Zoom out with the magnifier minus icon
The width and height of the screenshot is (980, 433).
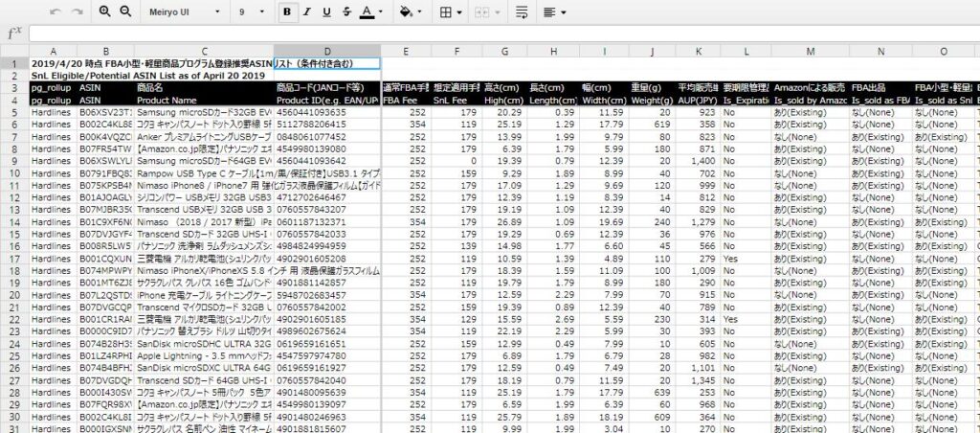pos(125,11)
